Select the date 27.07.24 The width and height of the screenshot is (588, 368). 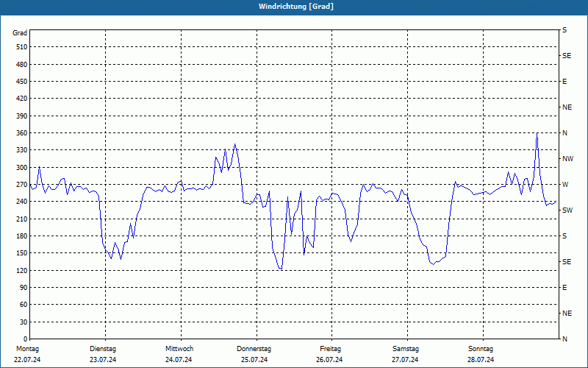pos(405,360)
